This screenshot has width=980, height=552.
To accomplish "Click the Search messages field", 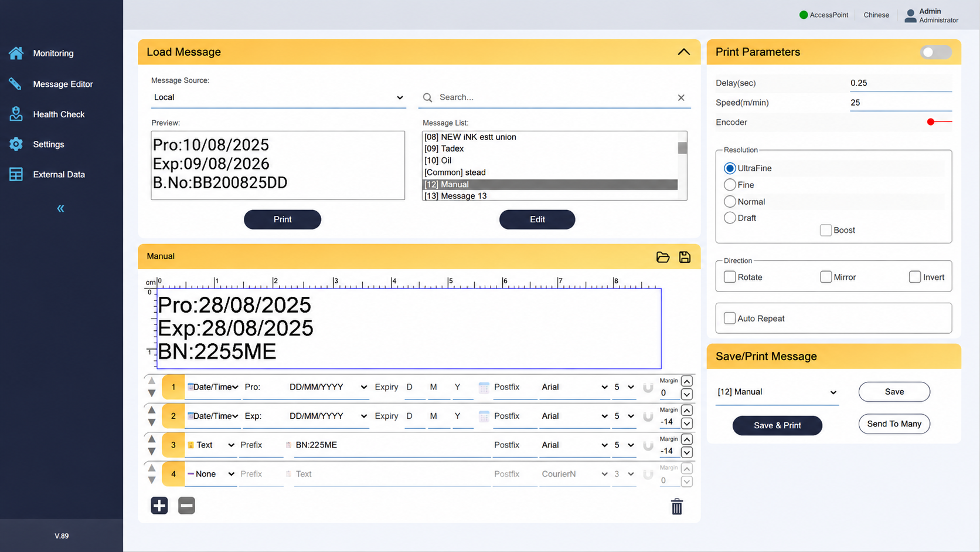I will click(x=554, y=97).
